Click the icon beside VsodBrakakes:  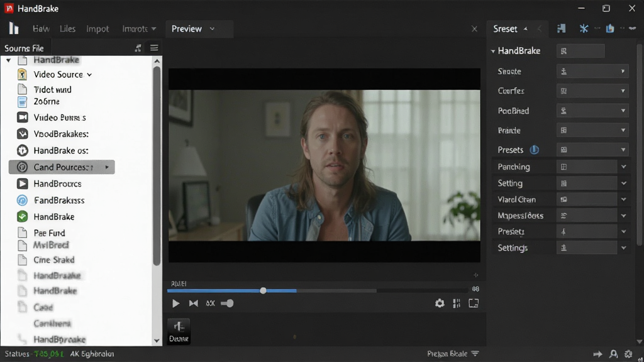22,134
